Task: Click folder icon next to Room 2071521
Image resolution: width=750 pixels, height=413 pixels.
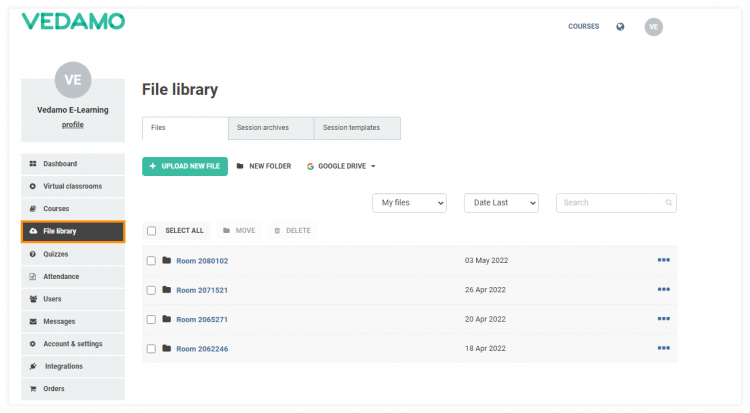Action: [166, 290]
